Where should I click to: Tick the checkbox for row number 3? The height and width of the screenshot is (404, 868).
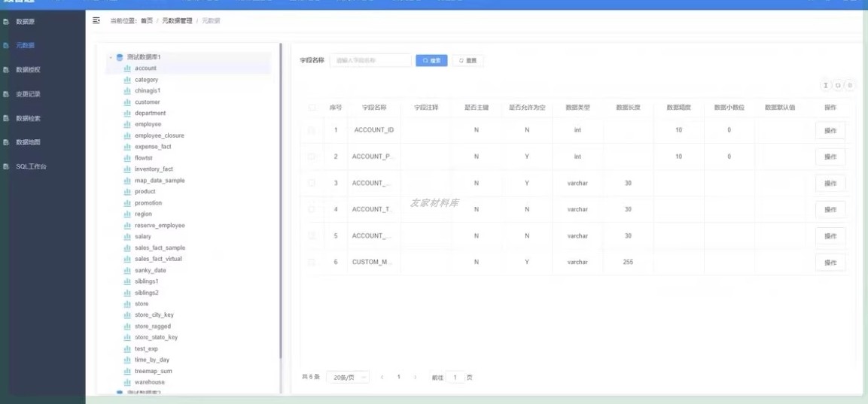click(x=312, y=183)
